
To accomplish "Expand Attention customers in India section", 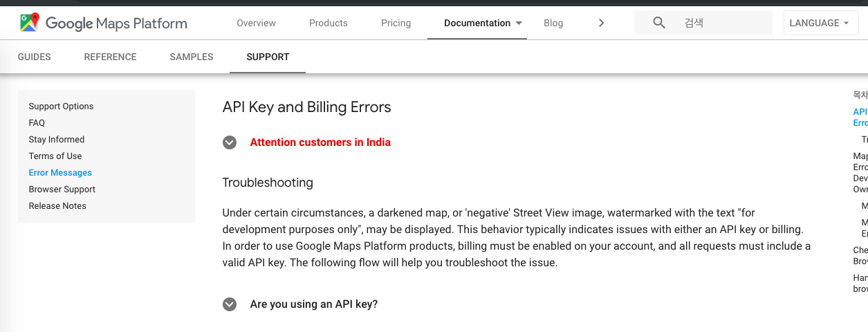I will point(230,142).
